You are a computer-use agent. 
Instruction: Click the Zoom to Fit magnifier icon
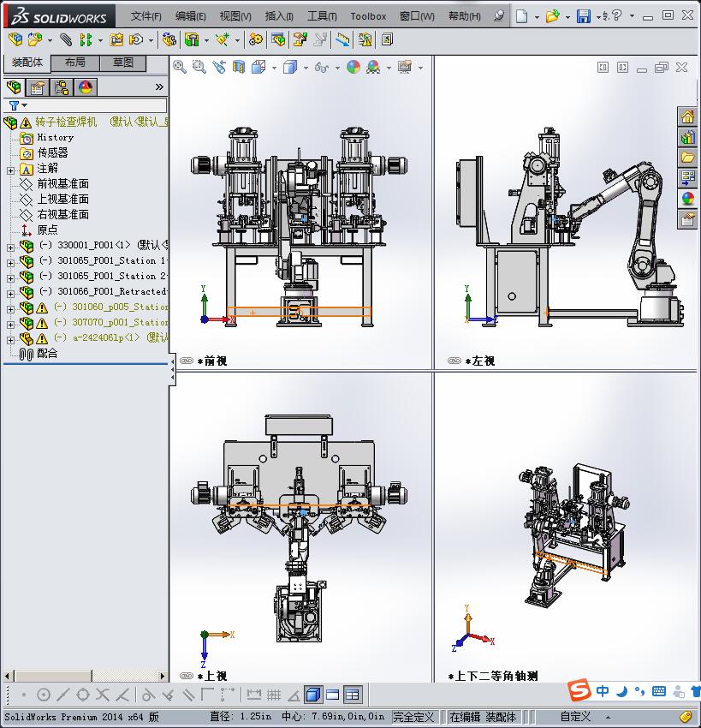click(x=180, y=67)
